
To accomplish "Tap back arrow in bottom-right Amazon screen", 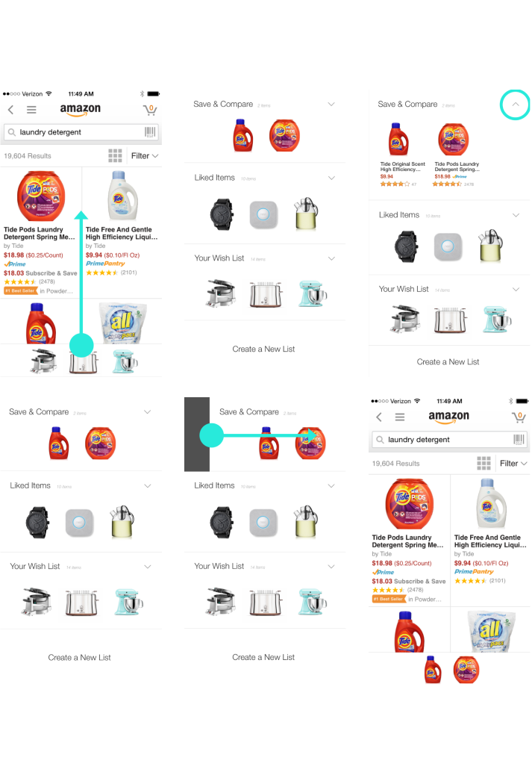I will (x=378, y=417).
